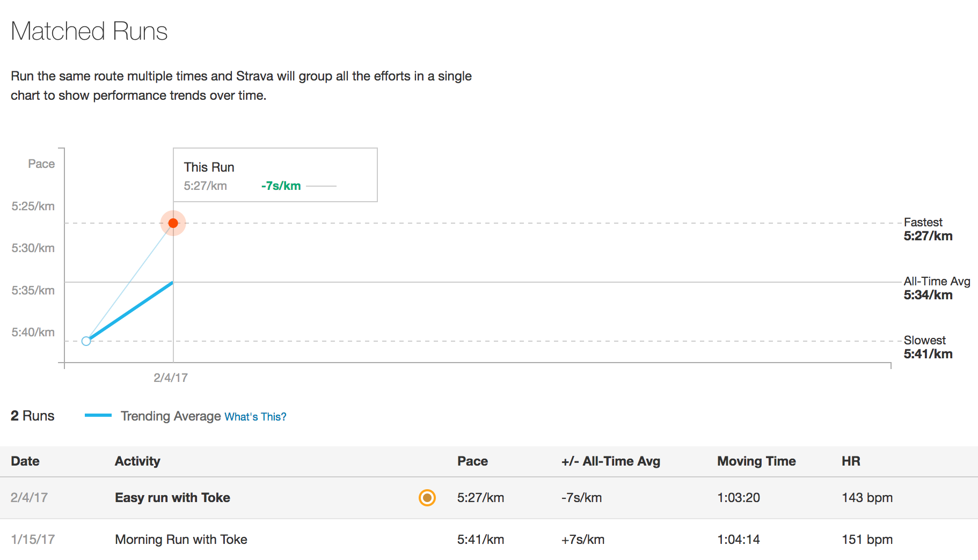Click the +7s/km cell in table

tap(583, 540)
